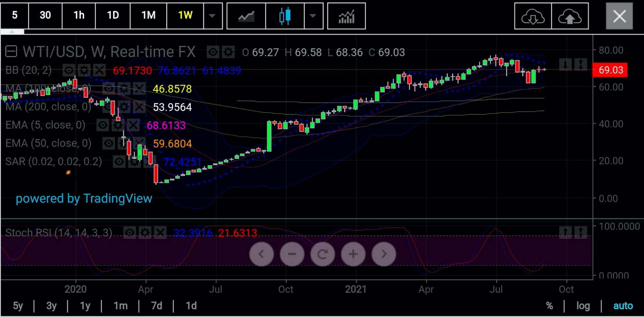The width and height of the screenshot is (644, 317).
Task: Open settings gear for EMA 5
Action: [118, 125]
